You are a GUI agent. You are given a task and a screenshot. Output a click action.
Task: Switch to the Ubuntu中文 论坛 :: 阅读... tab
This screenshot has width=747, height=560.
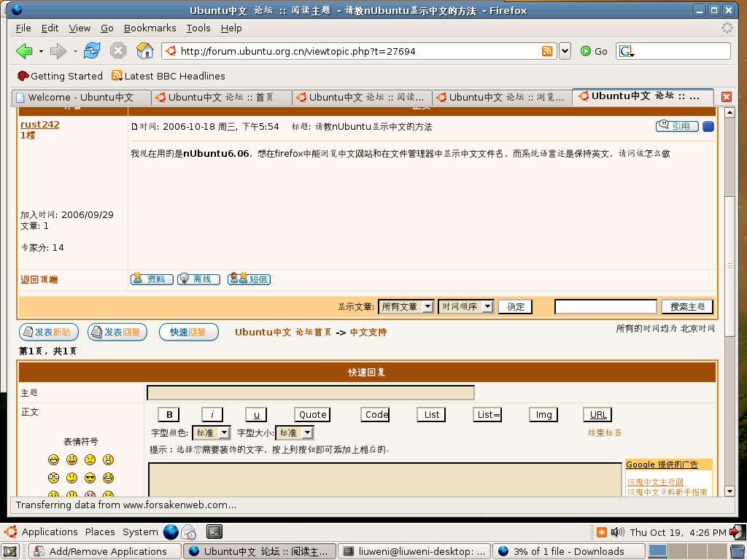click(362, 97)
